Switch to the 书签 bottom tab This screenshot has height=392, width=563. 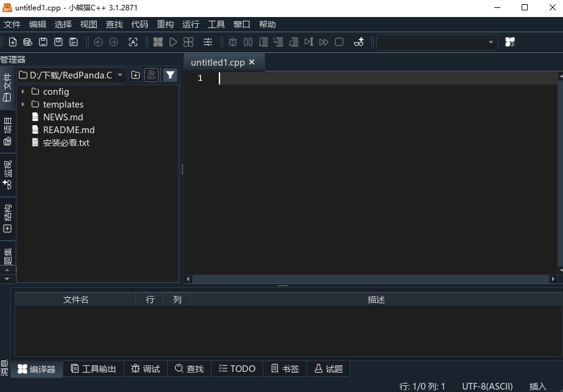click(x=285, y=368)
